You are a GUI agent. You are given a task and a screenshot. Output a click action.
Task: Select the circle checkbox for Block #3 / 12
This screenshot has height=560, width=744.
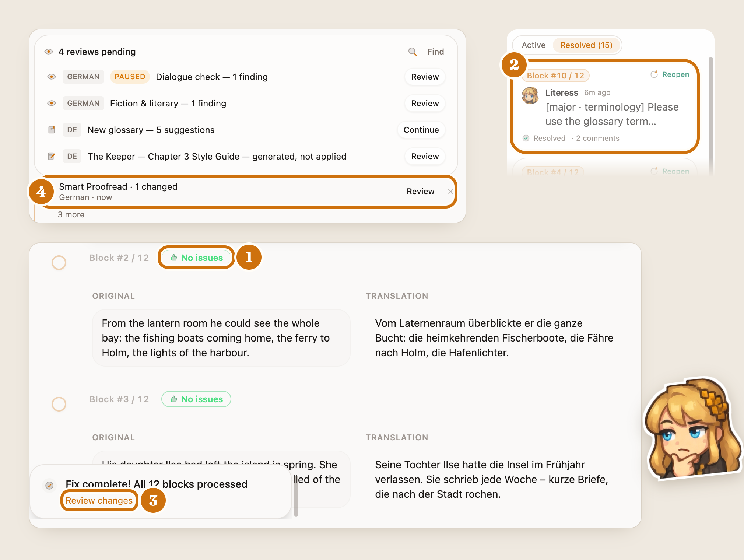[x=59, y=404]
